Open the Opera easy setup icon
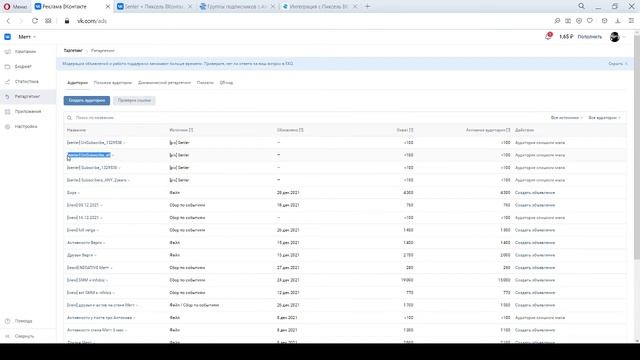The height and width of the screenshot is (360, 640). pos(631,21)
